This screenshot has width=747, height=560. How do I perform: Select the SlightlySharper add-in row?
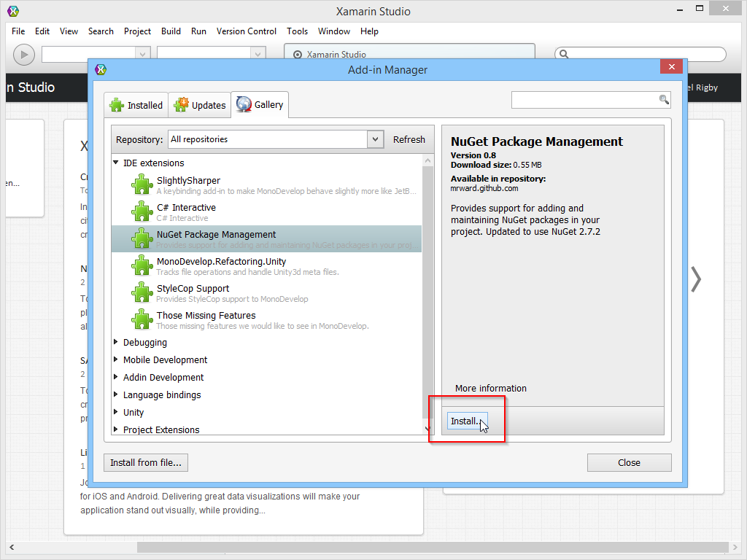[x=267, y=184]
